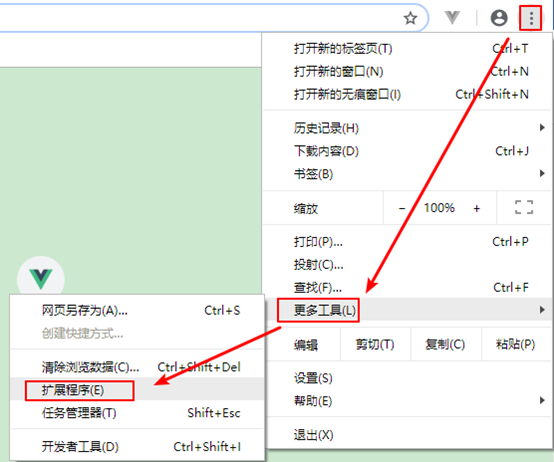The height and width of the screenshot is (462, 554).
Task: Open 任务管理器(T) task manager
Action: point(137,413)
